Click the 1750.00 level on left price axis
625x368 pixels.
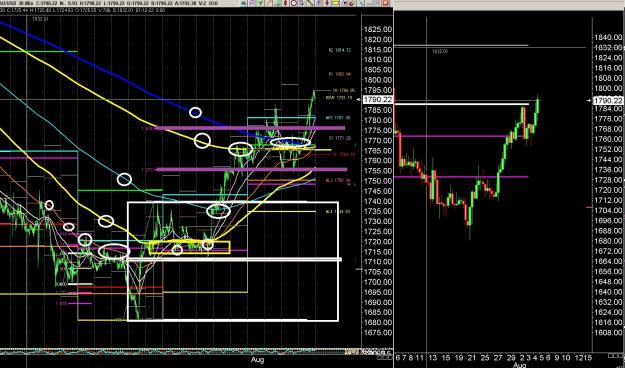[x=377, y=181]
